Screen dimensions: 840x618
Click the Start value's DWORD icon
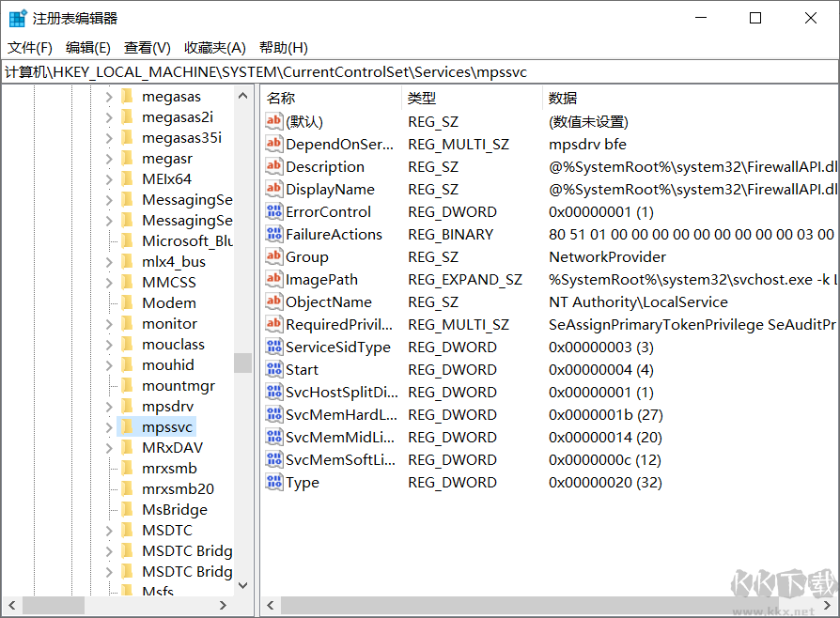274,370
